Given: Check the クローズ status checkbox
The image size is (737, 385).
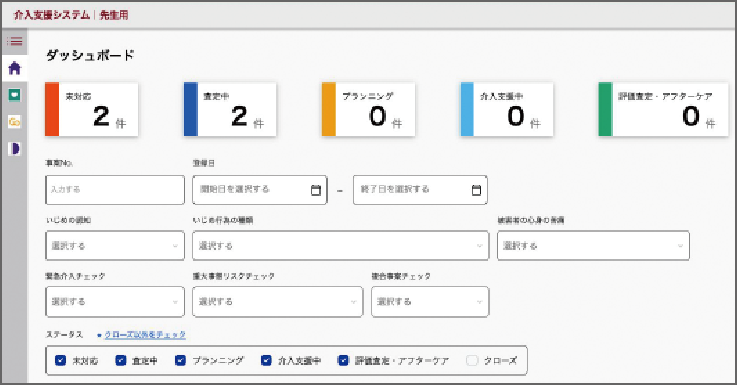Looking at the screenshot, I should 472,361.
